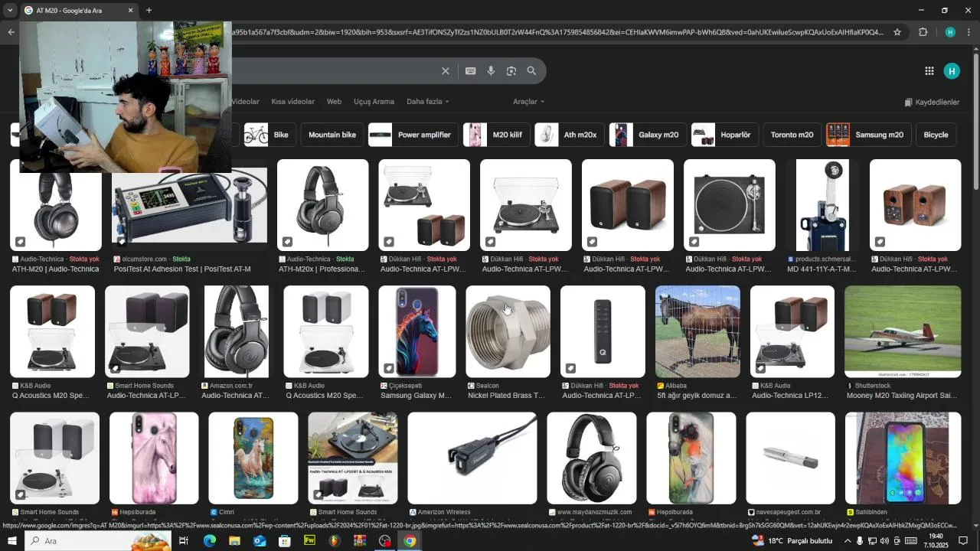Filter images by the Bike chip
The height and width of the screenshot is (551, 980).
coord(270,135)
